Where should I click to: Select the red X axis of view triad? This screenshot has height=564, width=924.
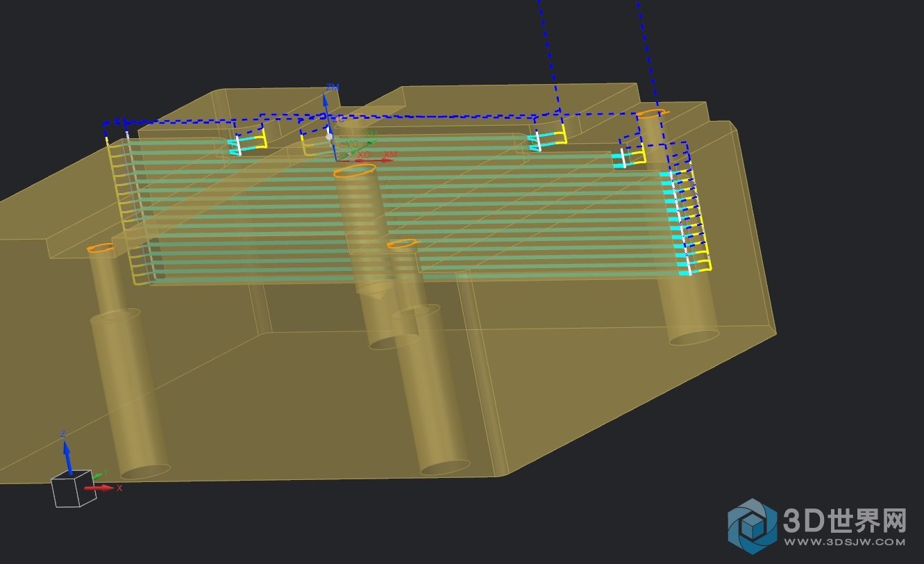point(100,488)
